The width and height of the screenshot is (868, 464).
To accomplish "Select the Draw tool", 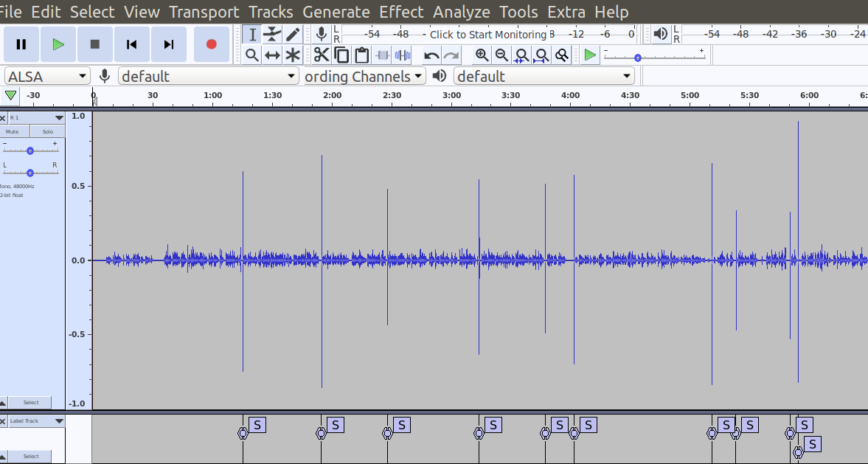I will (293, 34).
